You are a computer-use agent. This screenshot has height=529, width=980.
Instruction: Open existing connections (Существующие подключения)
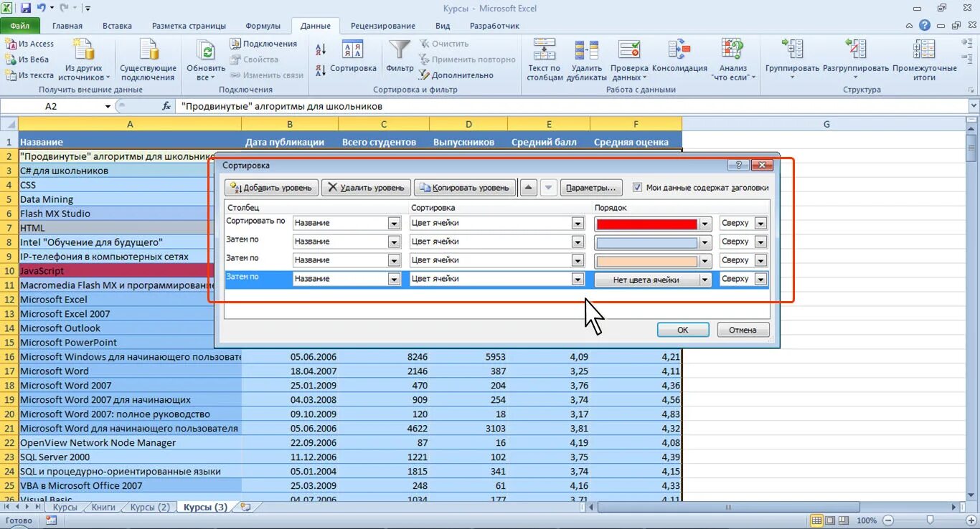pos(148,59)
